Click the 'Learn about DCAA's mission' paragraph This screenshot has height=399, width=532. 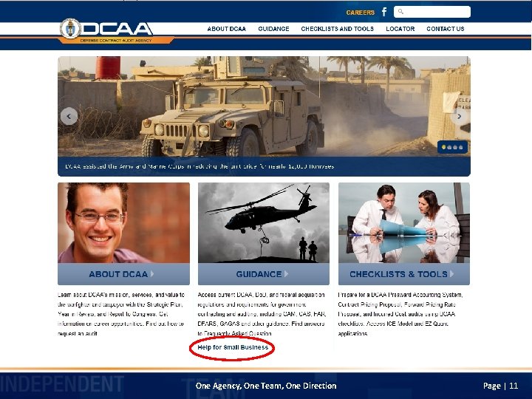coord(121,314)
